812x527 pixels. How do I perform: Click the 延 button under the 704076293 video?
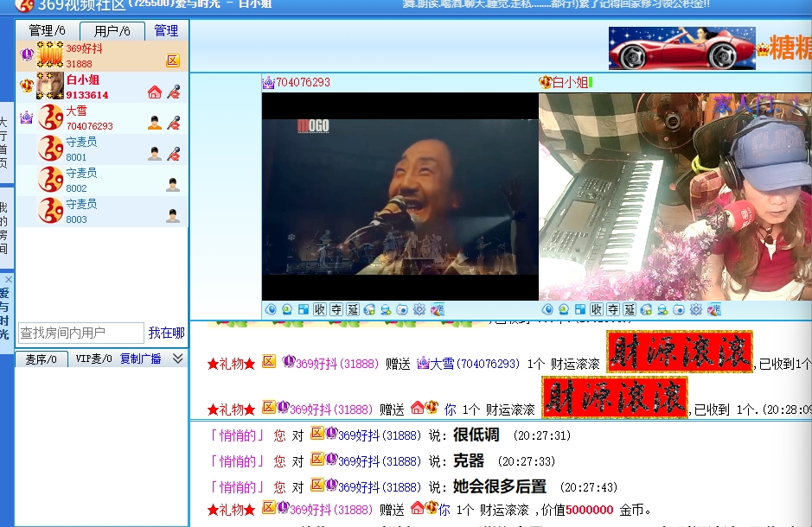coord(353,310)
